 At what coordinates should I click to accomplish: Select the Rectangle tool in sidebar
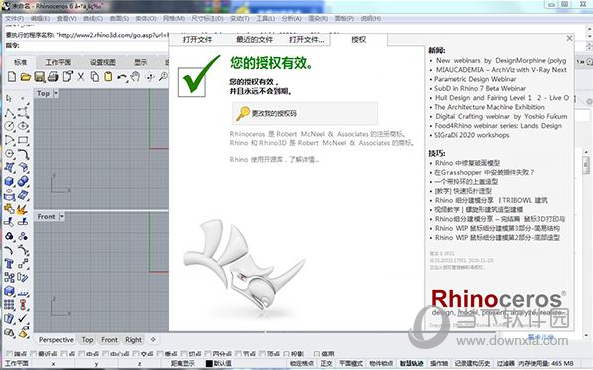click(x=23, y=140)
